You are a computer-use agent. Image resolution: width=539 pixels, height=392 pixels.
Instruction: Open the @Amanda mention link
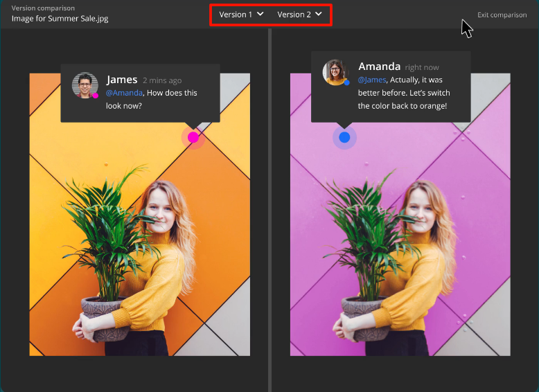tap(124, 93)
